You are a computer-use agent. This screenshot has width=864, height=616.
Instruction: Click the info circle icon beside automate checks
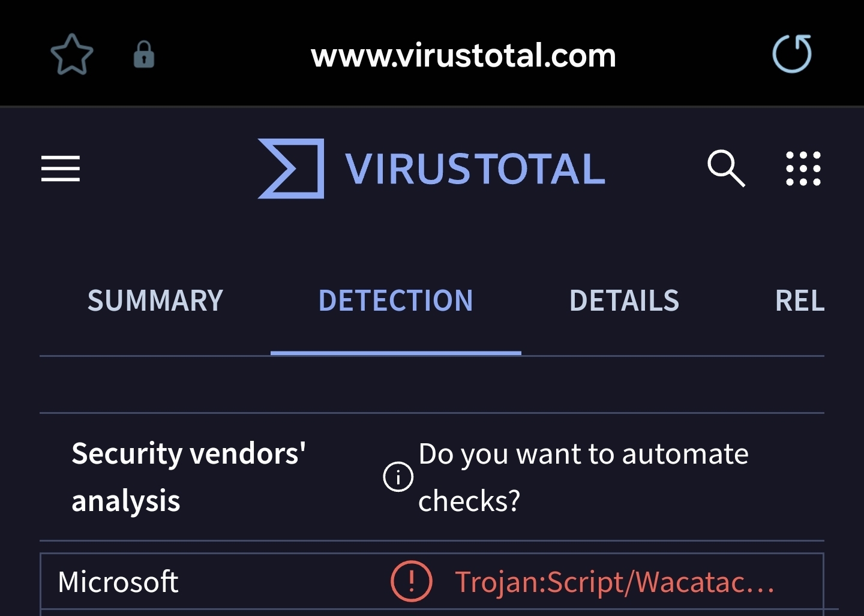pyautogui.click(x=398, y=477)
